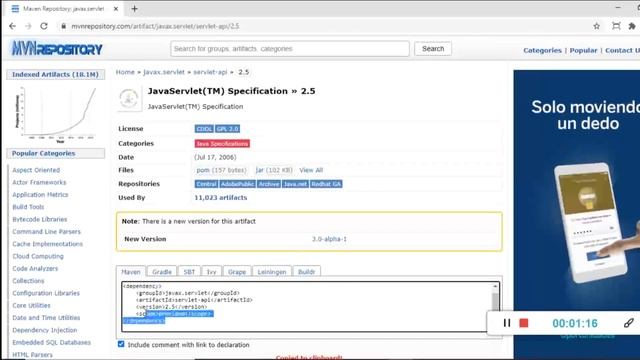Viewport: 640px width, 360px height.
Task: Open a new browser tab
Action: [x=134, y=9]
